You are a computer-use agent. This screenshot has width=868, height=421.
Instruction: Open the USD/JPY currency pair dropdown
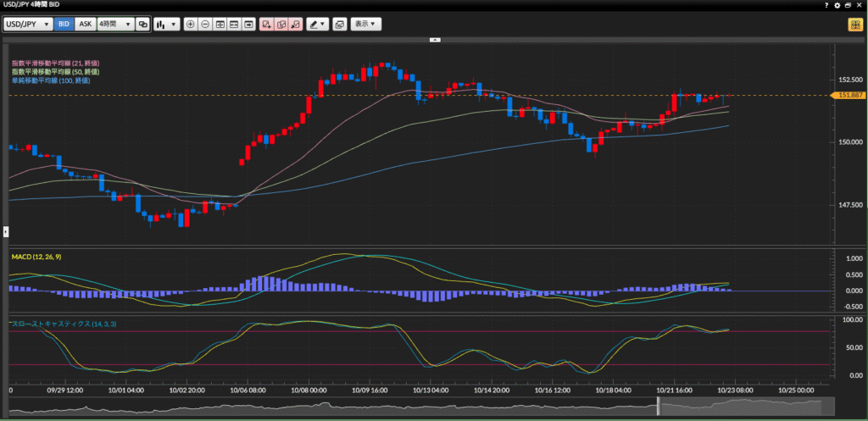[28, 25]
